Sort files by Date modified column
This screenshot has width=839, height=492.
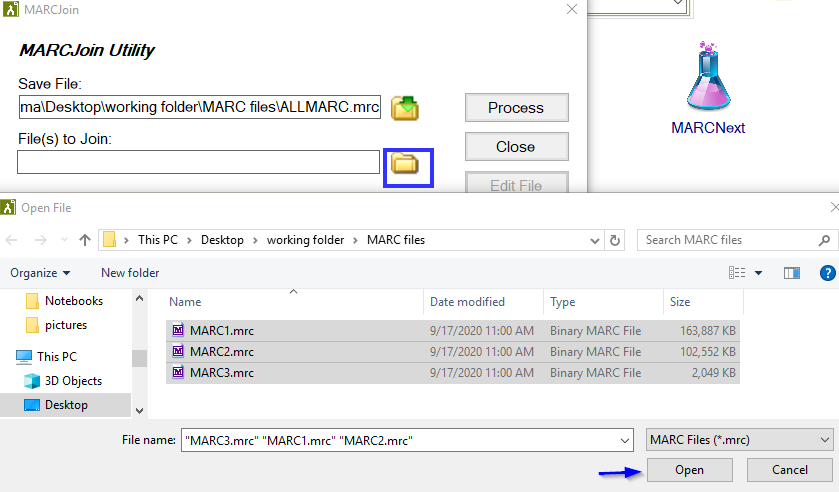(x=467, y=302)
